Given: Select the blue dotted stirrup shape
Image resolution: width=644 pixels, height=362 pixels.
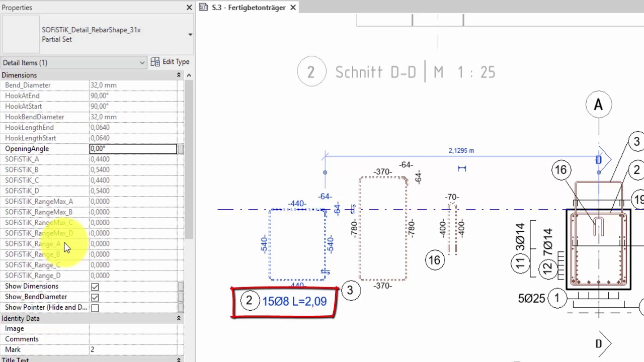Looking at the screenshot, I should tap(297, 245).
